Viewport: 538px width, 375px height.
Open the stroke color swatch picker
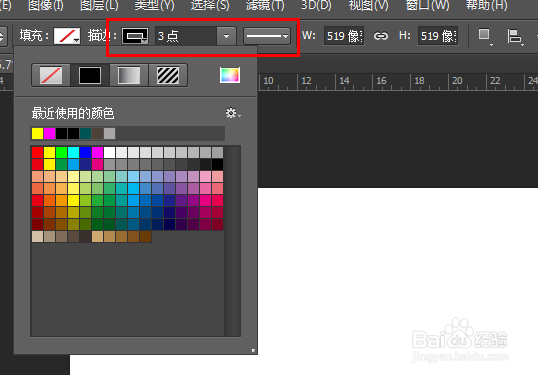point(135,36)
